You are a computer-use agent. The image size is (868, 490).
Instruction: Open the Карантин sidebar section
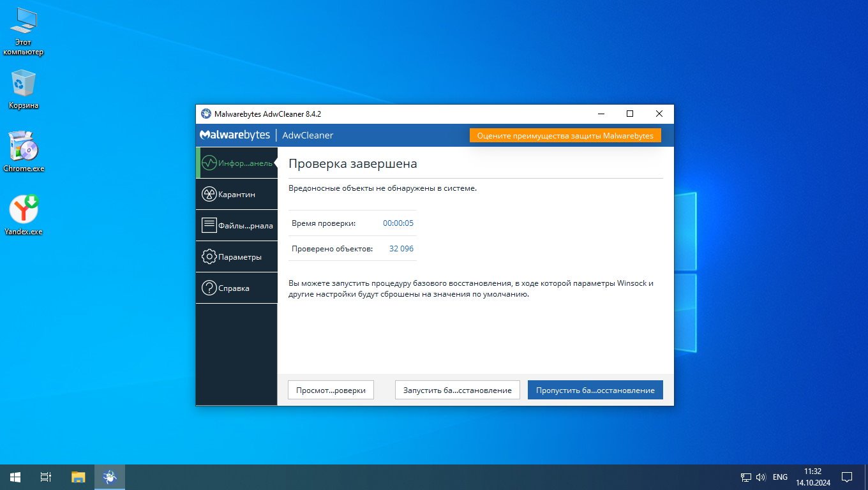coord(237,194)
